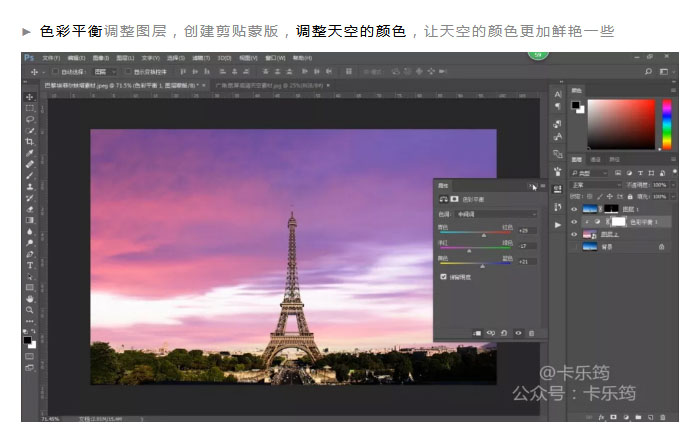This screenshot has height=435, width=700.
Task: Select the Horizontal Type tool
Action: pos(30,265)
